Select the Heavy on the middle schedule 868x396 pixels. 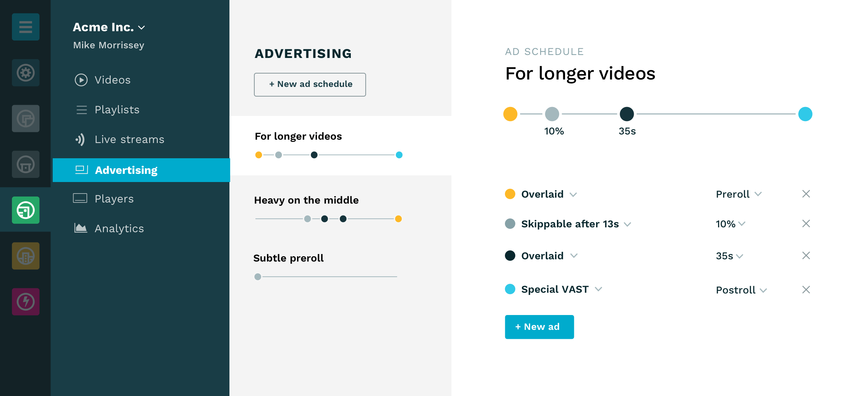(x=306, y=200)
